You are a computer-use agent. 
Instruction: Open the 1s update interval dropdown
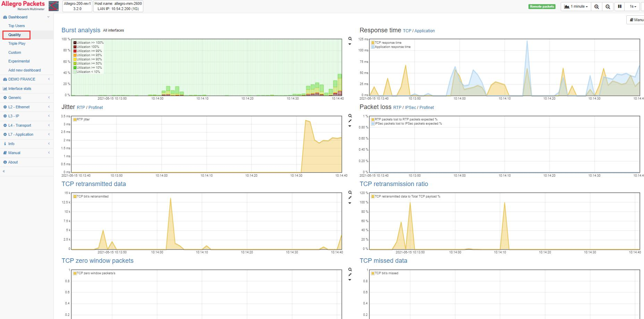(633, 7)
